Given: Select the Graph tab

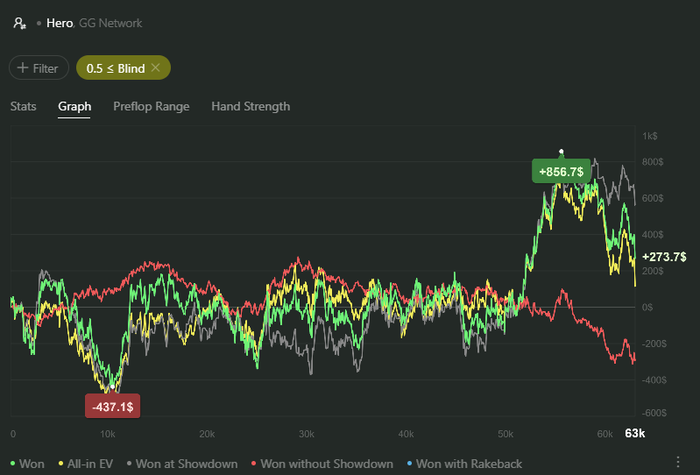Looking at the screenshot, I should tap(75, 106).
